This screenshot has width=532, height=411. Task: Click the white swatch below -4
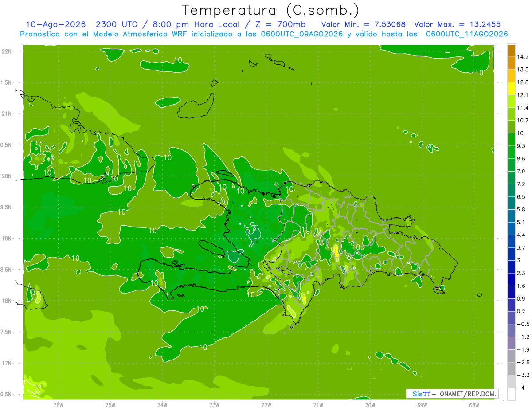(x=511, y=394)
